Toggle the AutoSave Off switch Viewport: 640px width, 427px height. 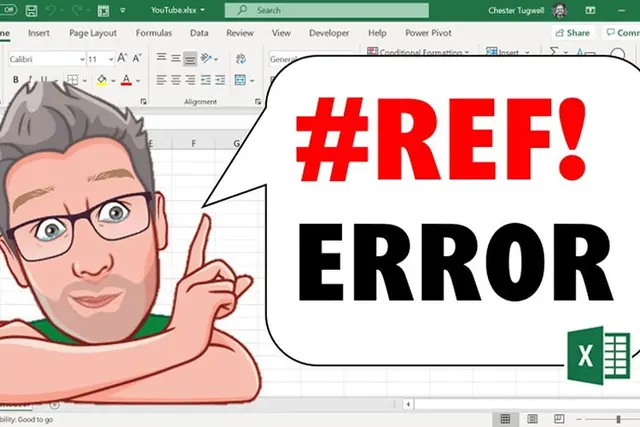[8, 9]
